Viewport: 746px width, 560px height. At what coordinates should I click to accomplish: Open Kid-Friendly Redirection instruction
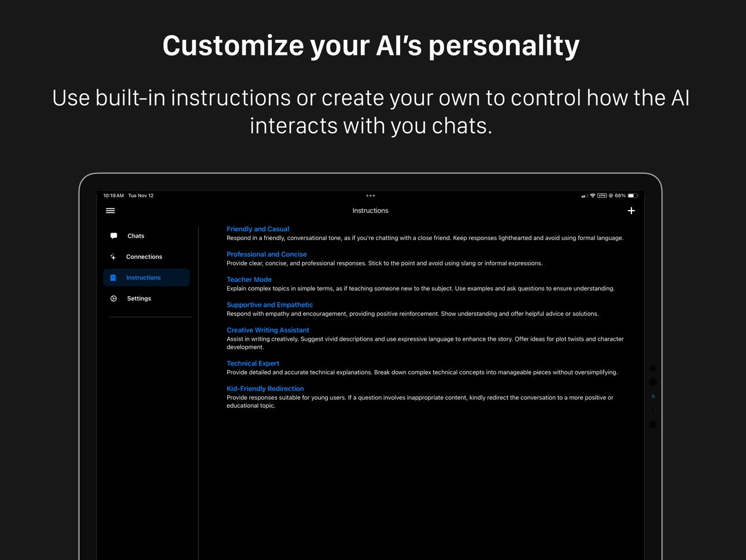(x=265, y=389)
